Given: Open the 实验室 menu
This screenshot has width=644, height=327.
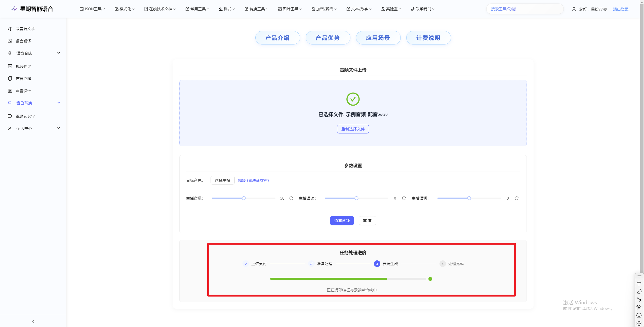Looking at the screenshot, I should (x=391, y=9).
